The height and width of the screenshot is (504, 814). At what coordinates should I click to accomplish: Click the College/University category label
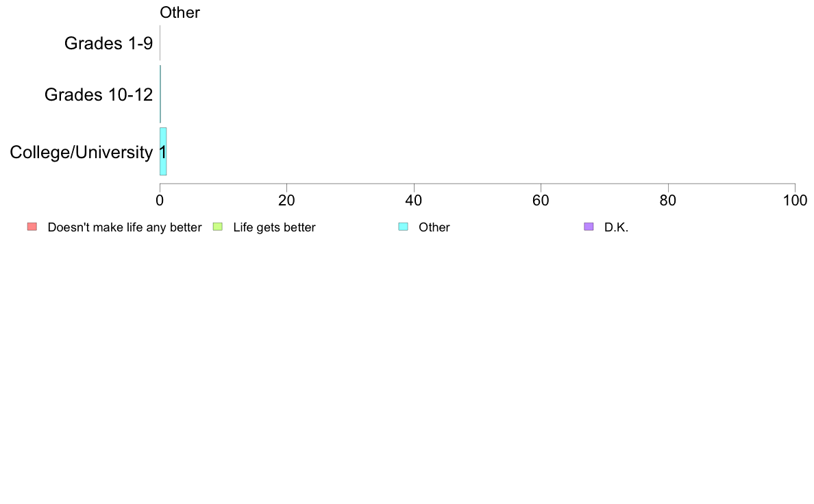point(82,152)
